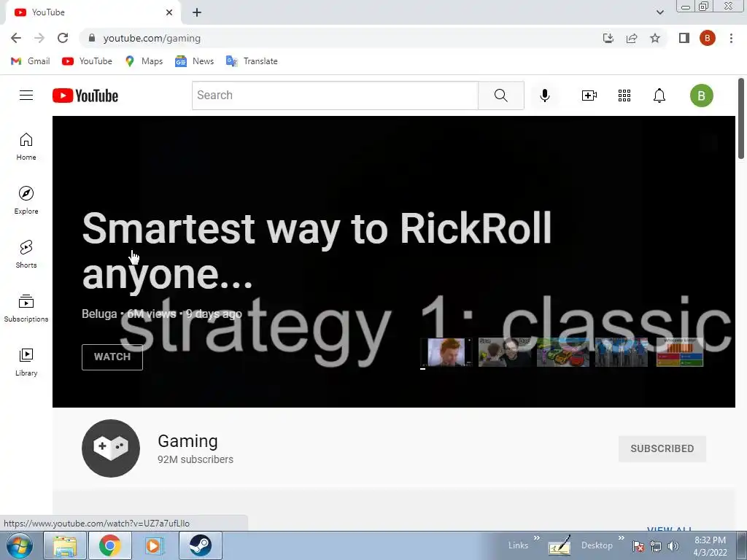
Task: Click the site lock icon in the address bar
Action: coord(92,38)
